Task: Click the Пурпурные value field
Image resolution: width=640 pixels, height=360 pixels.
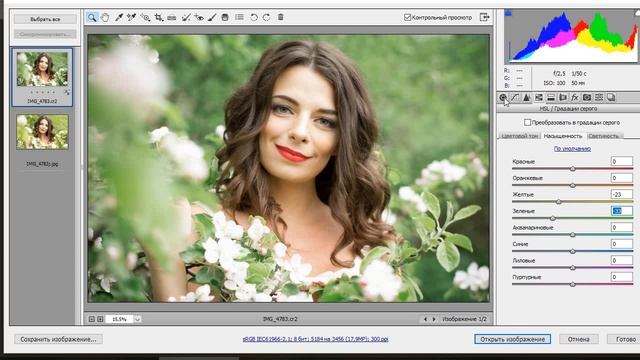Action: [x=622, y=277]
